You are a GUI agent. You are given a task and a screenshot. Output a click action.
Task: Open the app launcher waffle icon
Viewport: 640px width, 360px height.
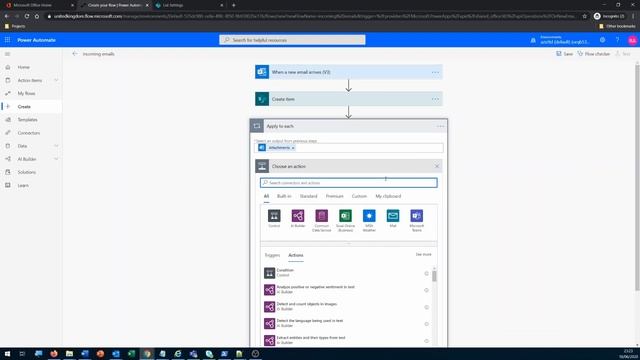point(7,40)
